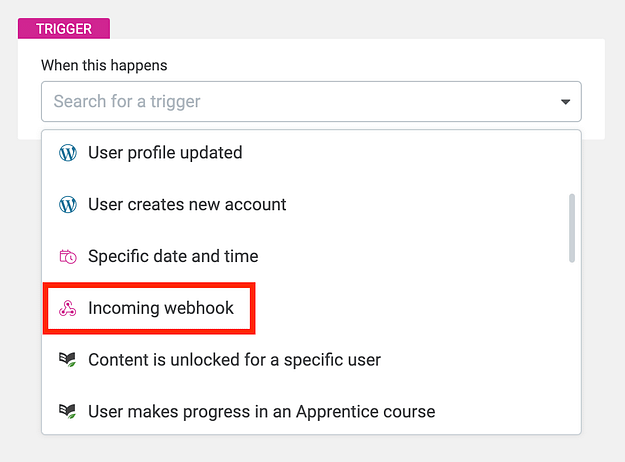Viewport: 625px width, 462px height.
Task: Click the pink TRIGGER badge
Action: click(x=64, y=29)
